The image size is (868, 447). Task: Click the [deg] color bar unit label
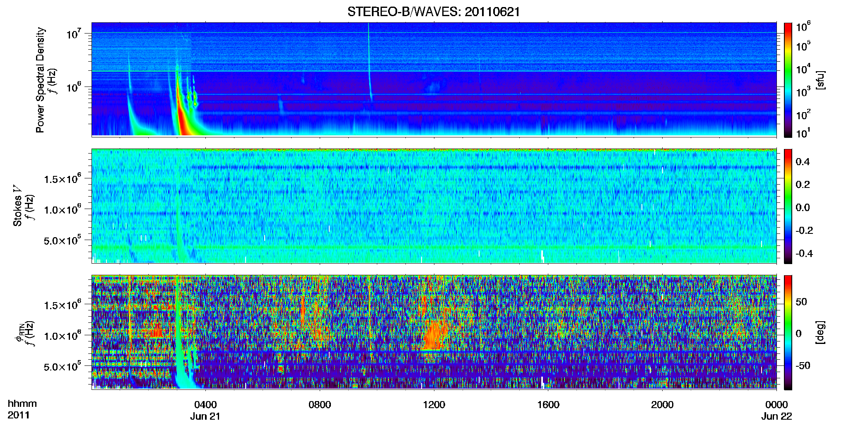coord(820,332)
